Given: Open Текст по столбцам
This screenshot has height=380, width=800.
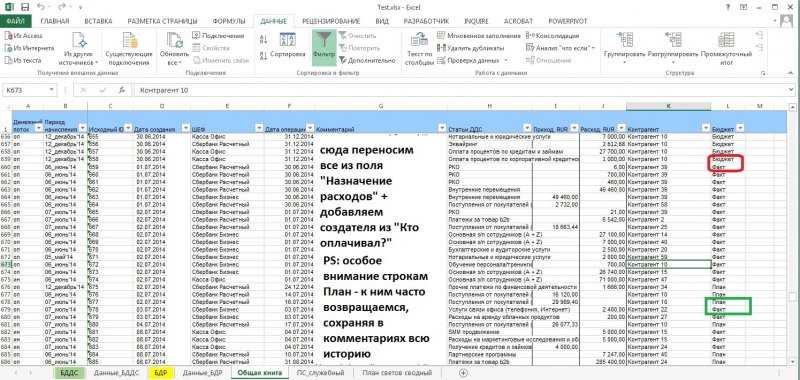Looking at the screenshot, I should point(419,49).
